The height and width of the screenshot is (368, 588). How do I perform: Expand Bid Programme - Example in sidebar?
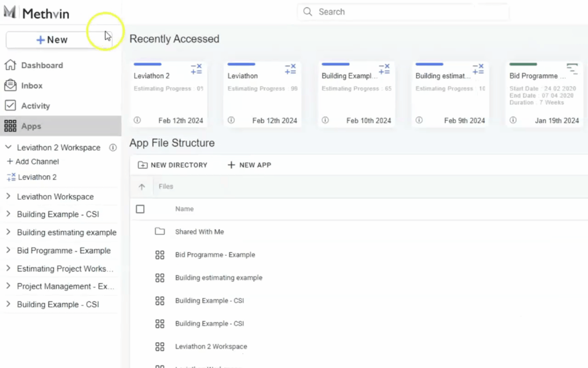tap(9, 250)
